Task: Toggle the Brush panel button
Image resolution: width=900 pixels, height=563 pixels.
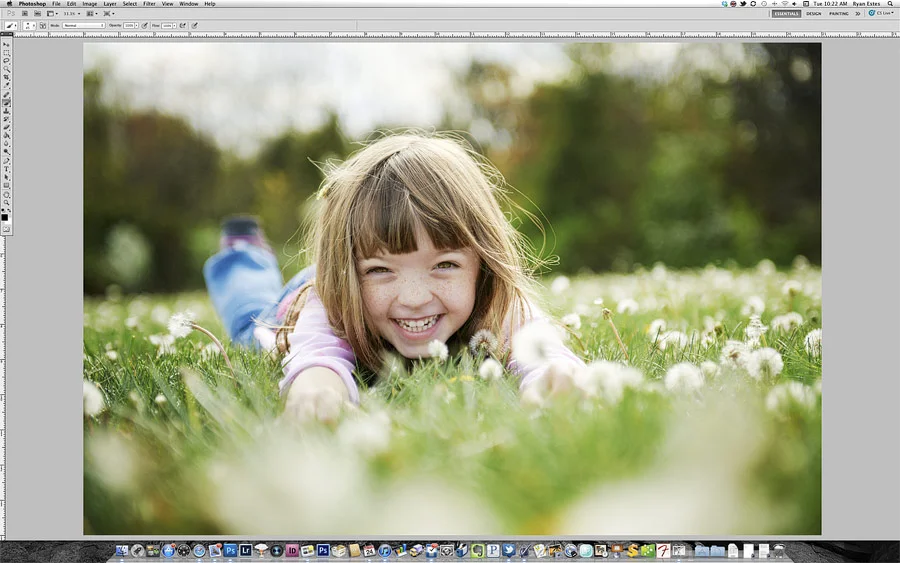Action: [42, 25]
